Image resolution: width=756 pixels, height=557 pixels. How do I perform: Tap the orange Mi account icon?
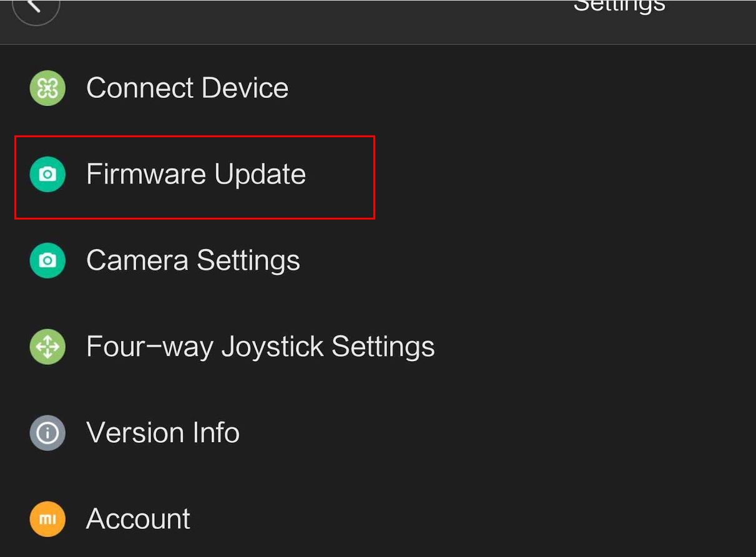[x=47, y=519]
